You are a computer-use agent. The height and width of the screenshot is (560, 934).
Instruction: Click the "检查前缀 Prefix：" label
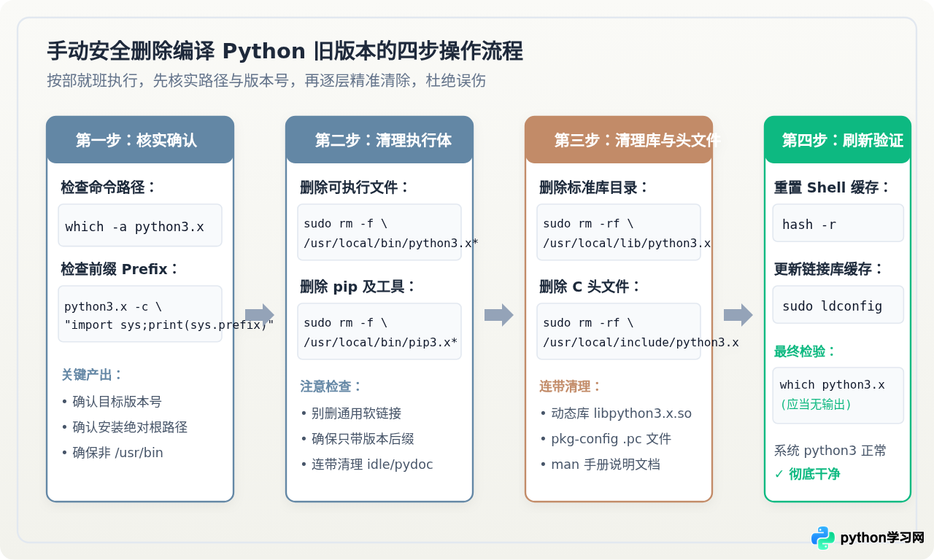pos(120,269)
